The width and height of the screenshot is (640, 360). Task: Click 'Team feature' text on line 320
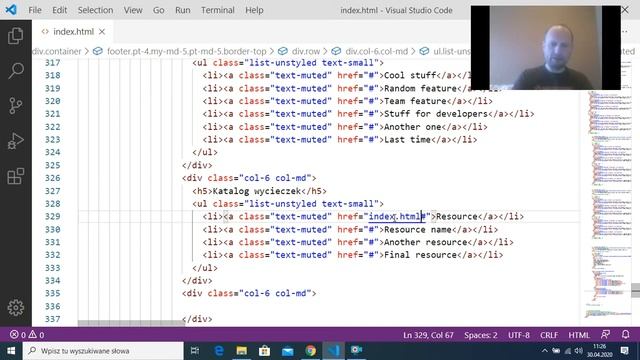click(x=415, y=101)
